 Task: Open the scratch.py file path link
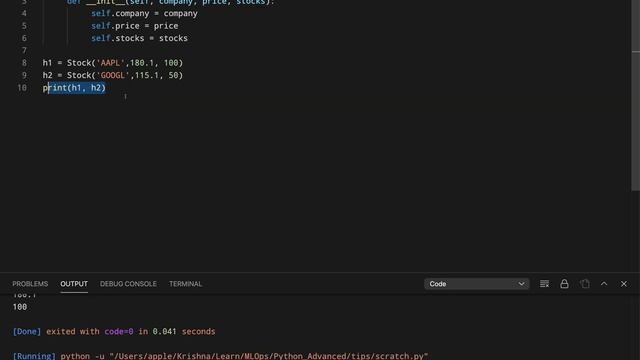point(269,356)
